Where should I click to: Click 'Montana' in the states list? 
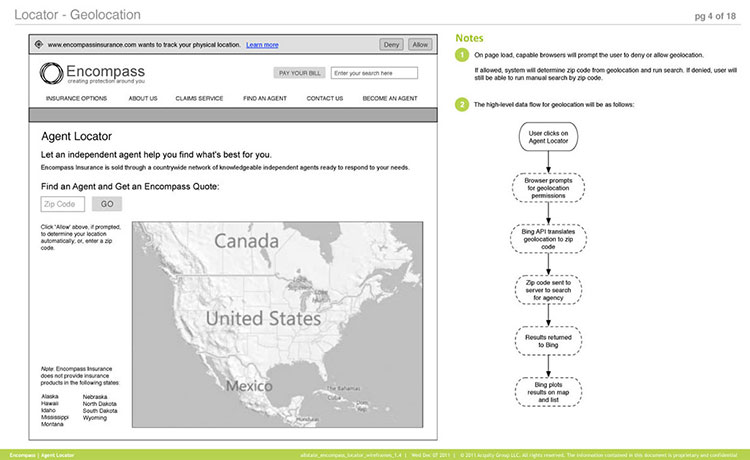point(52,424)
